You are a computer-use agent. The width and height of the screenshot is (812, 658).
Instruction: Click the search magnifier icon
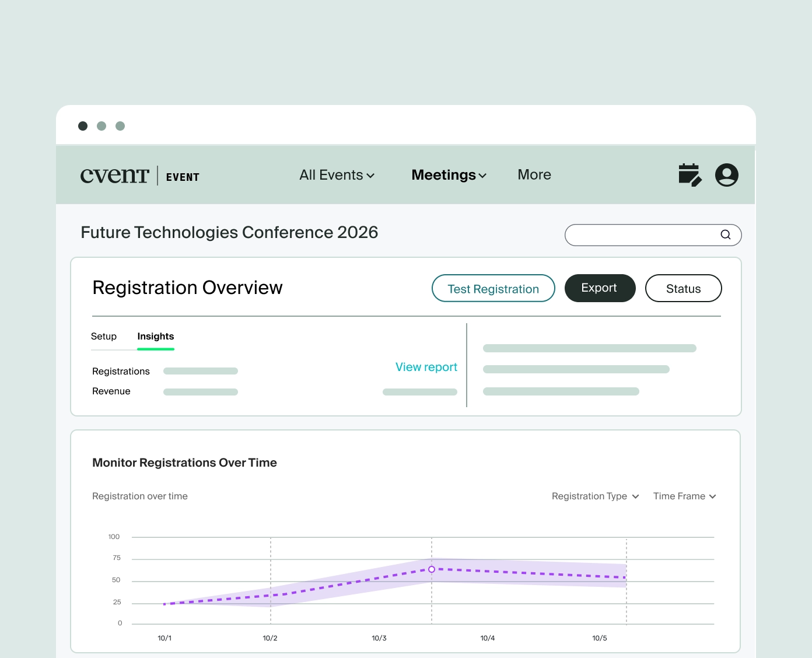pos(726,235)
